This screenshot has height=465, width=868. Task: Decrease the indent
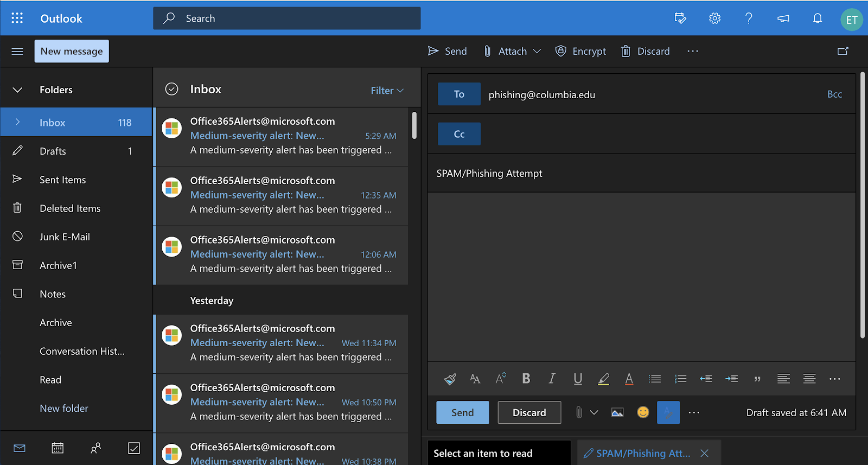(706, 379)
